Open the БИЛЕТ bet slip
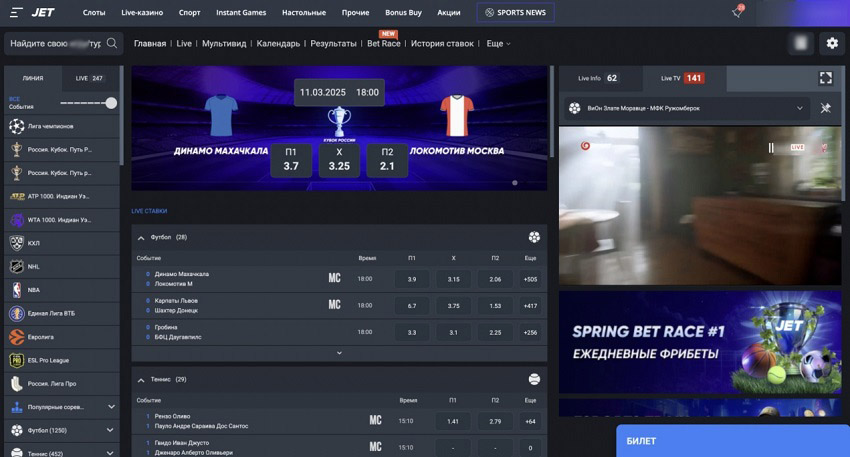 (x=733, y=441)
